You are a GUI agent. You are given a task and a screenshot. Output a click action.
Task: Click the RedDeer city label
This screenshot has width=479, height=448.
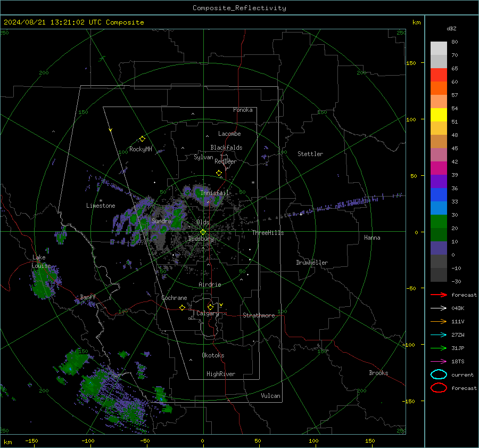click(x=226, y=161)
